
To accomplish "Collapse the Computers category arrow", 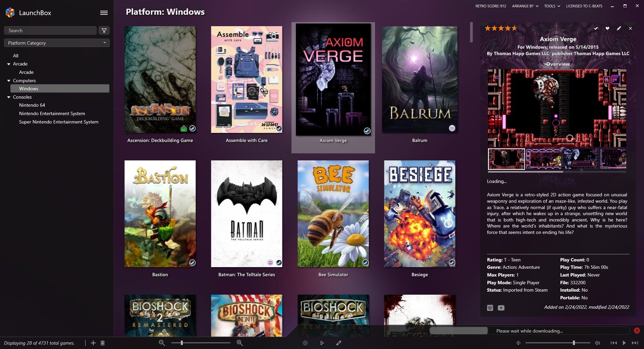I will click(x=9, y=81).
